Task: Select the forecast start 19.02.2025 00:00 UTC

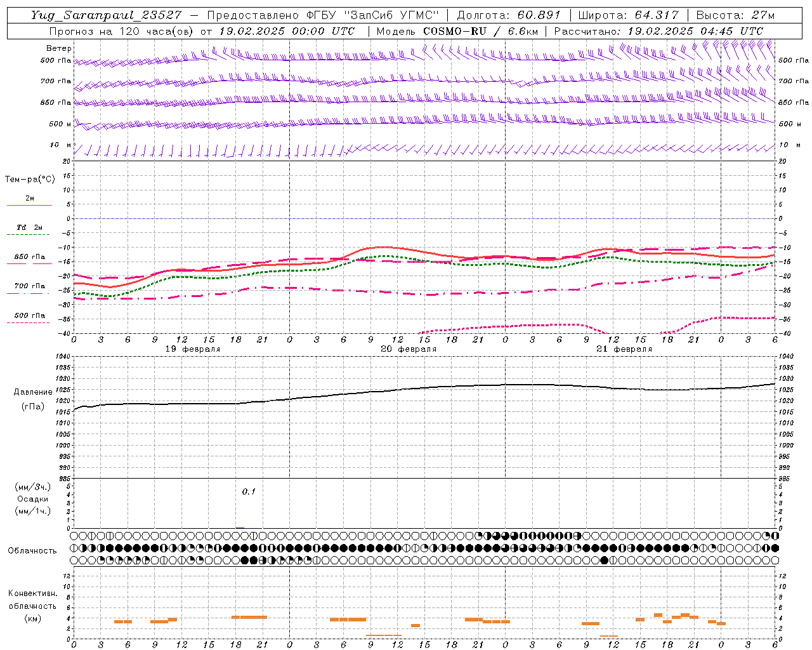Action: pyautogui.click(x=287, y=31)
